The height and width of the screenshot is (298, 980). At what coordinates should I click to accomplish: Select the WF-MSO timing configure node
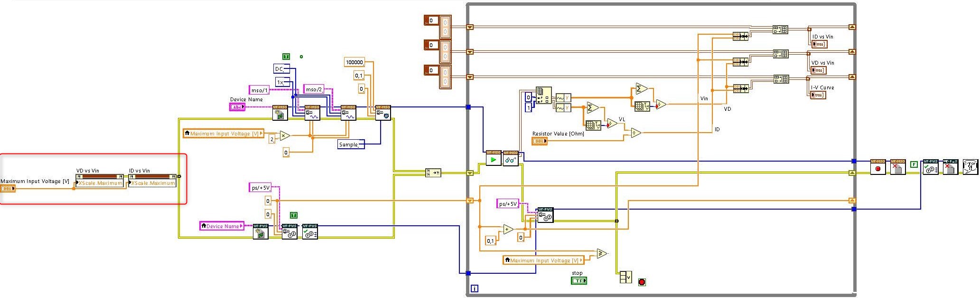[383, 113]
